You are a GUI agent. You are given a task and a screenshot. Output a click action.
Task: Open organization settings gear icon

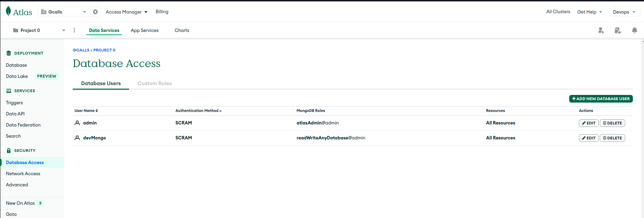click(x=95, y=12)
